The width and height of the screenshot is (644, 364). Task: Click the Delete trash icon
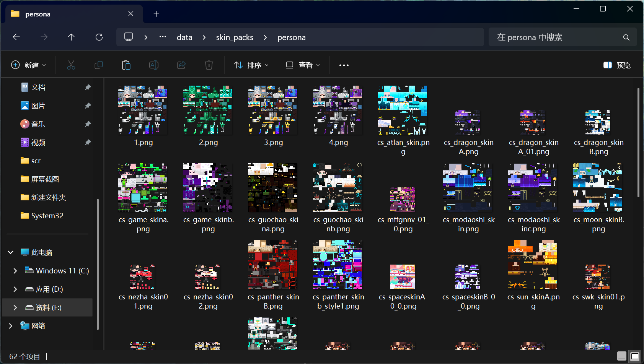(209, 65)
